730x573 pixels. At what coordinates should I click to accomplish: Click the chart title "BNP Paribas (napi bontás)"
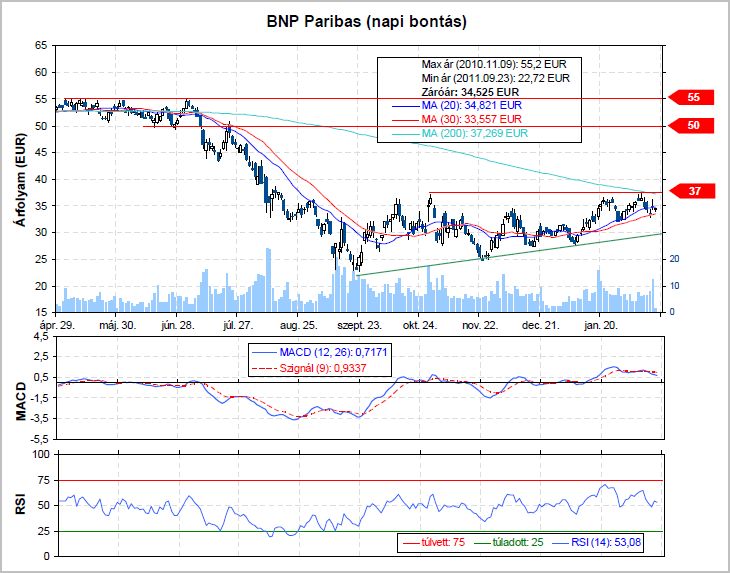click(x=366, y=22)
